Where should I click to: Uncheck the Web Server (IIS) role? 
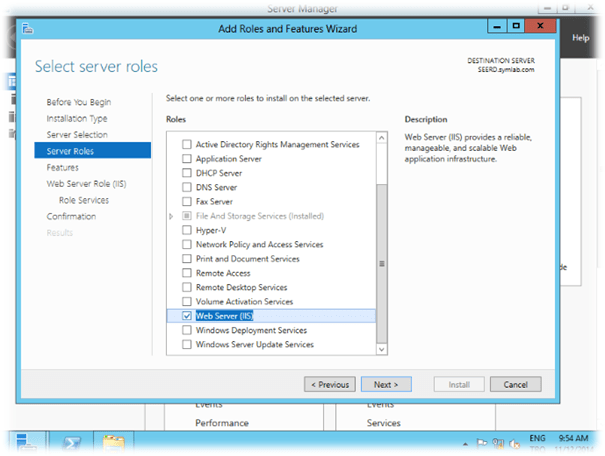pyautogui.click(x=185, y=316)
